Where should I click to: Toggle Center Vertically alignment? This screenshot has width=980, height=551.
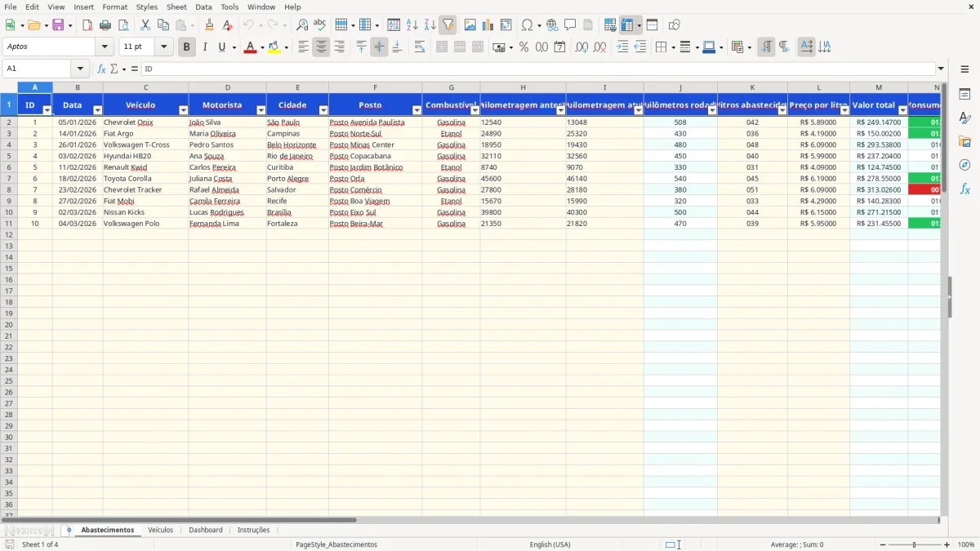tap(379, 47)
